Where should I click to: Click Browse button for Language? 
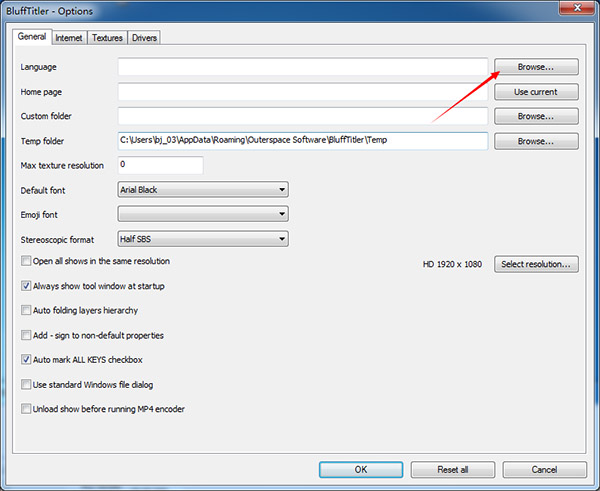click(x=536, y=67)
